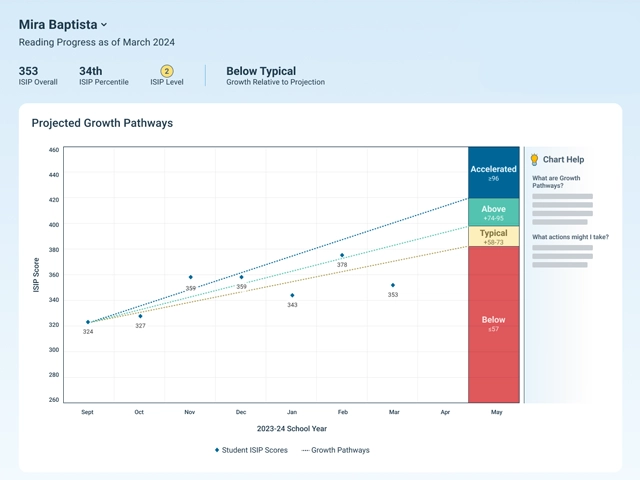This screenshot has width=640, height=480.
Task: Click the 353 ISIP Overall value
Action: click(28, 71)
